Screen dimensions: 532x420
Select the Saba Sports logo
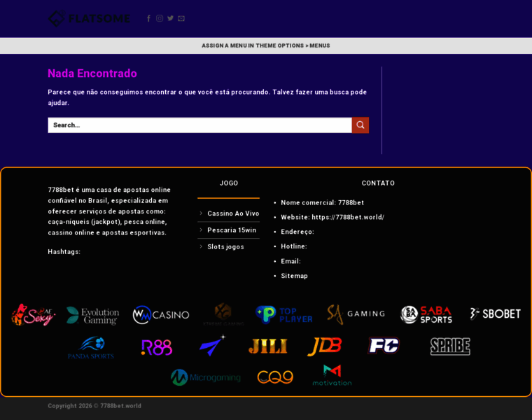click(x=426, y=314)
